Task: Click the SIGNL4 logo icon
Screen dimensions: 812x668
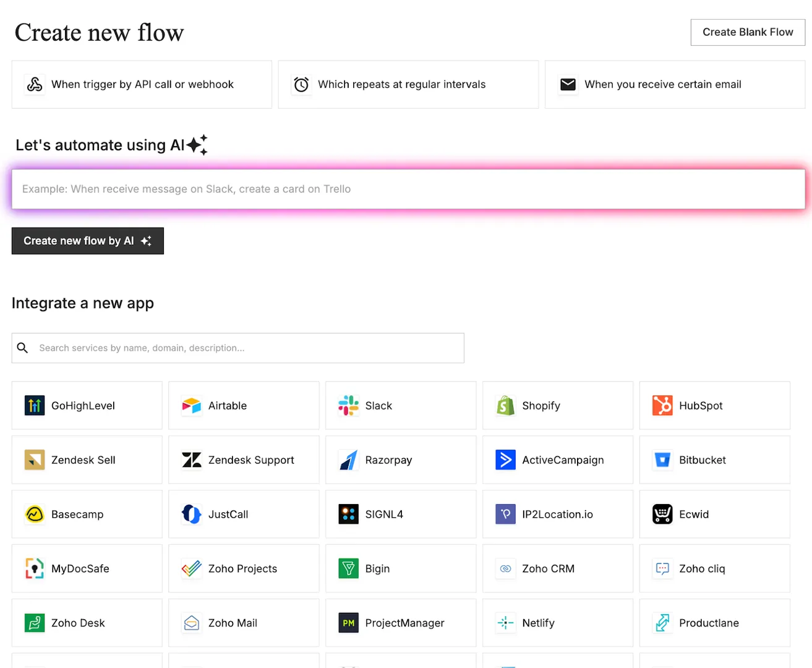Action: [349, 515]
